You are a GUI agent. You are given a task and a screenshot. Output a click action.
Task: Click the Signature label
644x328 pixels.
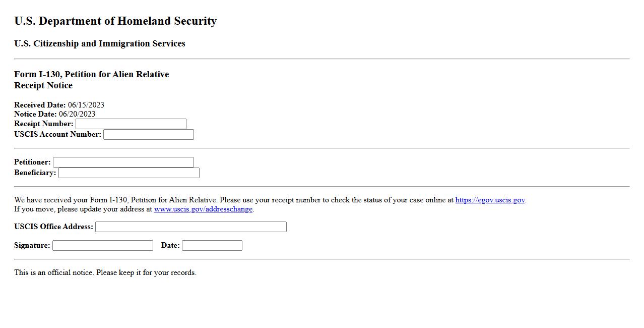pyautogui.click(x=32, y=246)
